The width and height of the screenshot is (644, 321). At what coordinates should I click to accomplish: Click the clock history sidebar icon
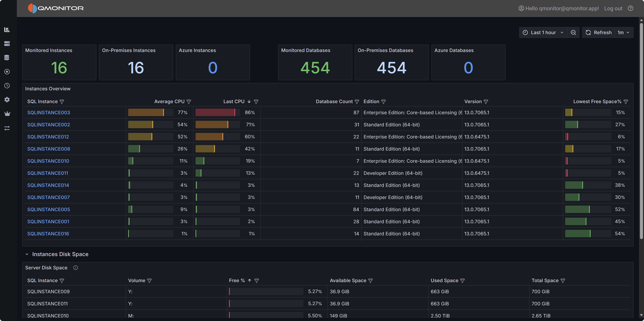[7, 86]
